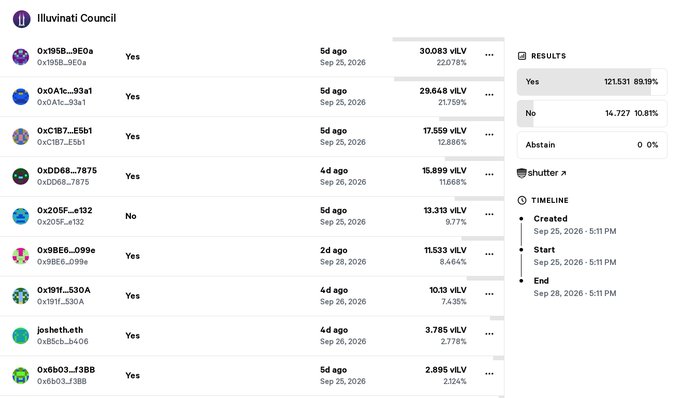Click the 13.313 vILV voting power value
This screenshot has width=680, height=398.
(x=445, y=211)
